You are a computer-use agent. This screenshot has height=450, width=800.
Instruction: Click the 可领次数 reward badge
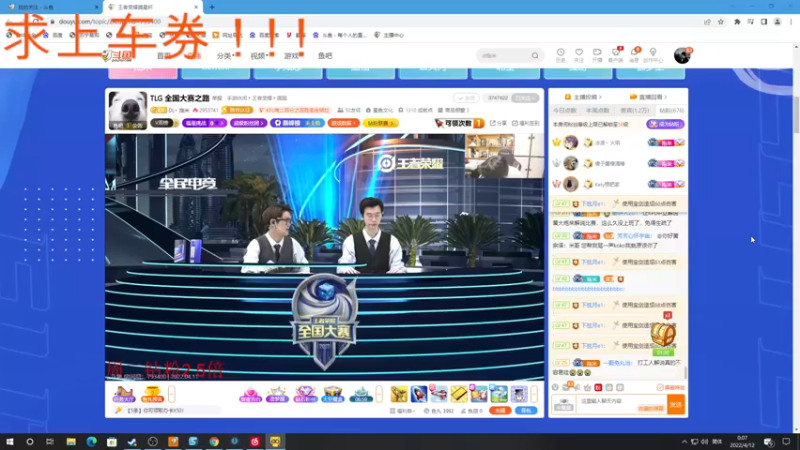(459, 123)
